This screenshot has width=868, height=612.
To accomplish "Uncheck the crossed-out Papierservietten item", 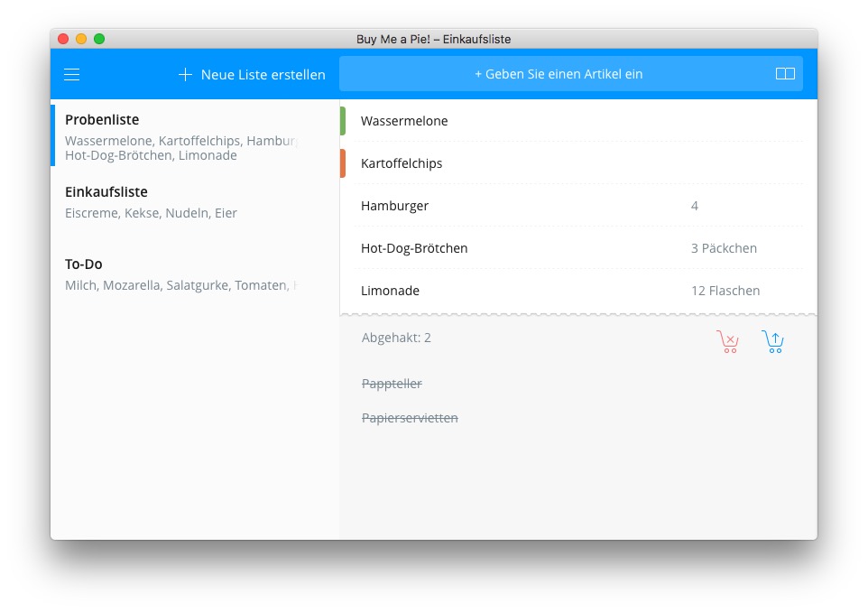I will pyautogui.click(x=410, y=418).
